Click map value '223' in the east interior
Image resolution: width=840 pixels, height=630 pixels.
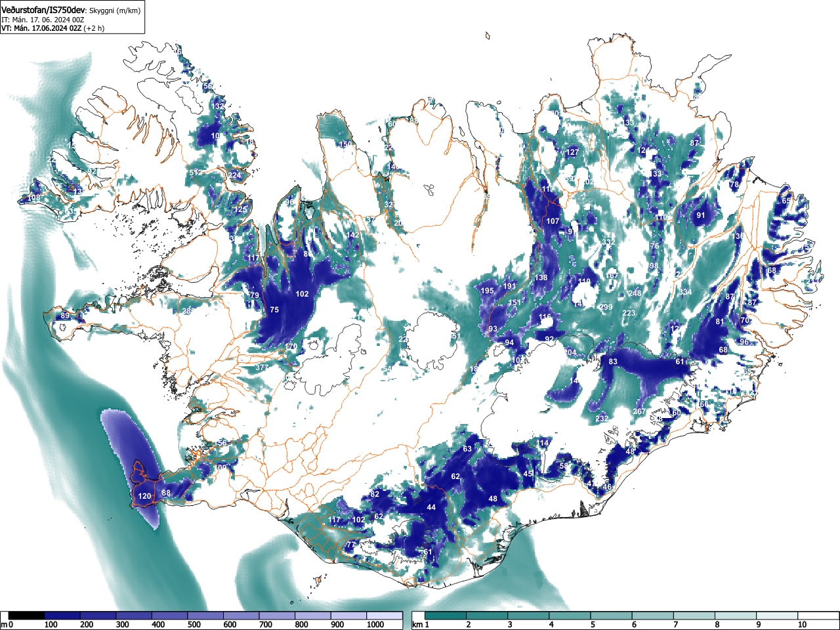(629, 313)
